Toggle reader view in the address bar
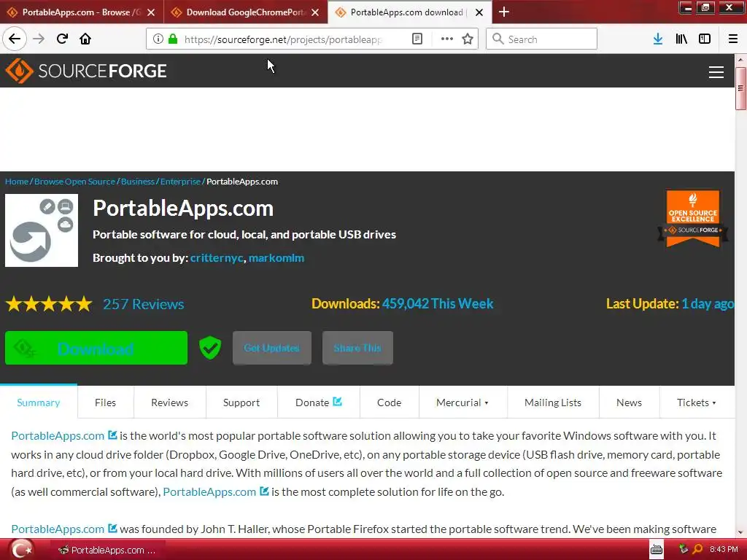Screen dimensions: 747x560 pos(417,39)
